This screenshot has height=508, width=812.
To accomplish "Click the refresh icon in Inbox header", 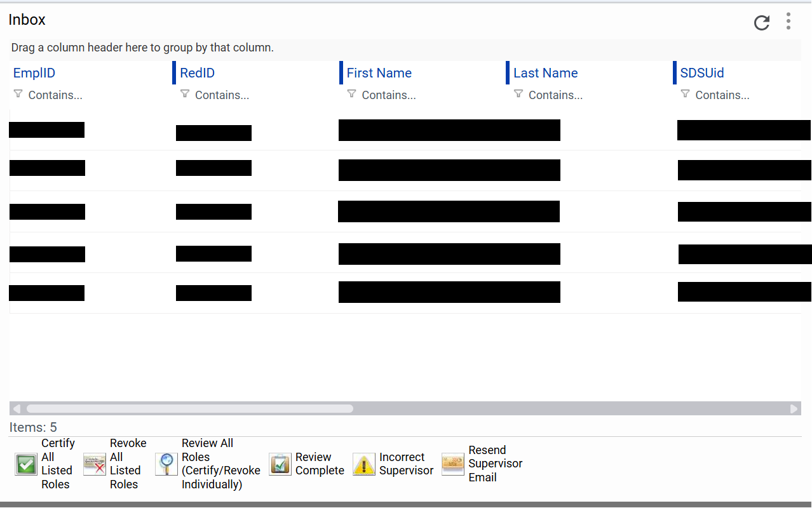I will (761, 23).
